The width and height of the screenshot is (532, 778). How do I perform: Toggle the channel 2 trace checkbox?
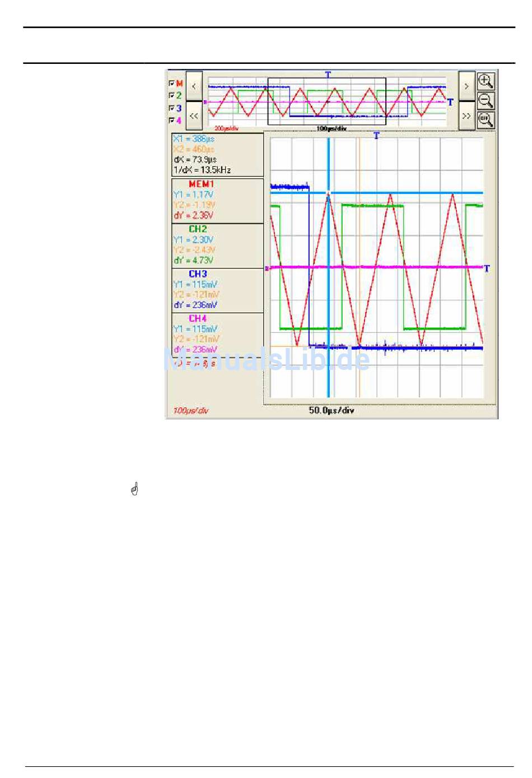pos(171,96)
